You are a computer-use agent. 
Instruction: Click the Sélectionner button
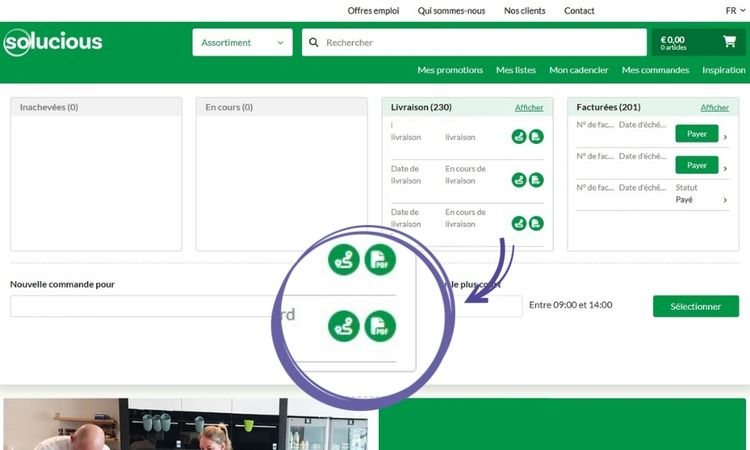click(x=696, y=306)
